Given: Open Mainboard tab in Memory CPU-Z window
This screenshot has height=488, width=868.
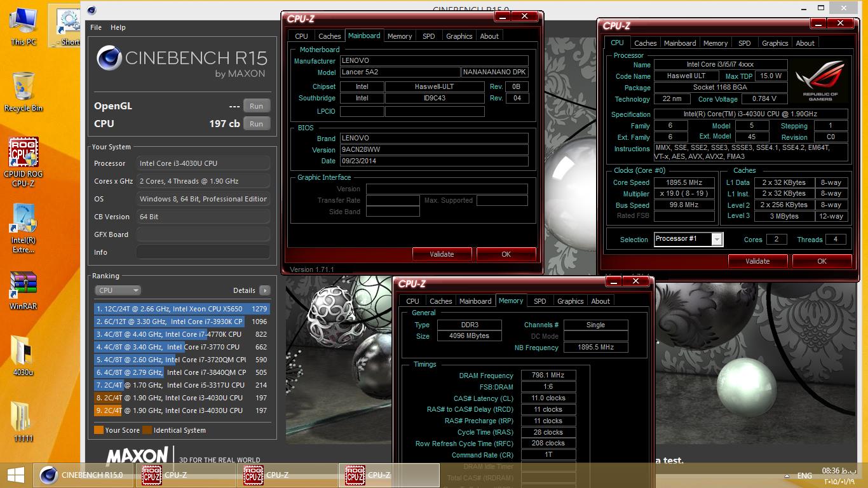Looking at the screenshot, I should pos(475,301).
